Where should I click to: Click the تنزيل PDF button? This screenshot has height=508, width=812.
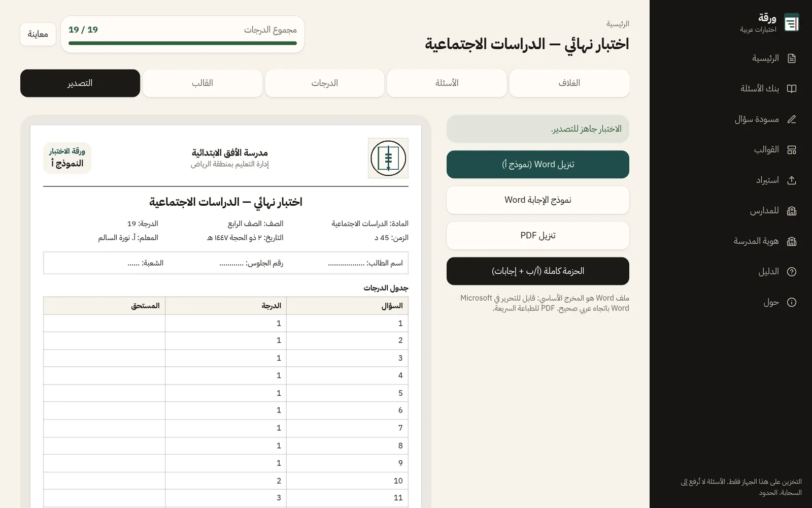[x=538, y=236]
